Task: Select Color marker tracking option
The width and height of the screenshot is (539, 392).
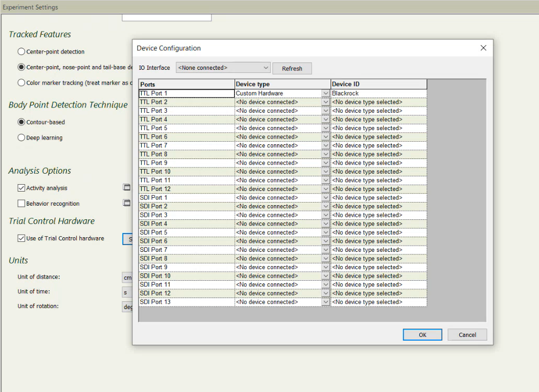Action: 22,82
